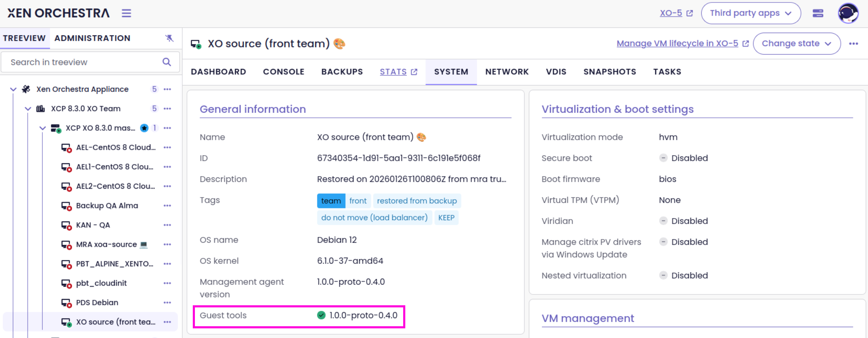Switch to the Administration tab
Screen dimensions: 868x338
(x=92, y=38)
